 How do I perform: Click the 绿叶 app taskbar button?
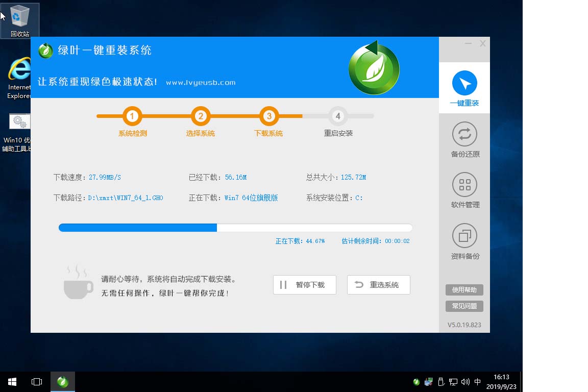point(63,382)
